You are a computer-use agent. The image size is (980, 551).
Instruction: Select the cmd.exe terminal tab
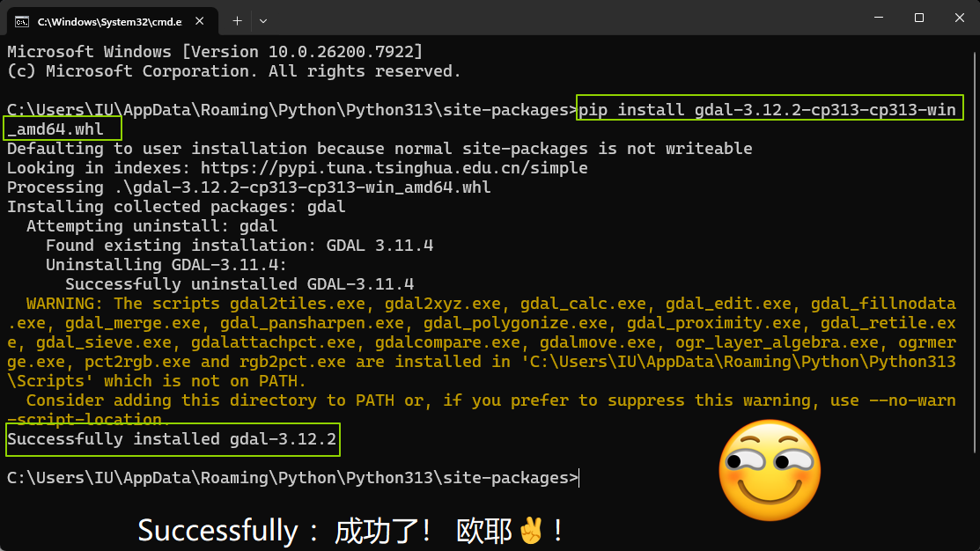(x=113, y=21)
